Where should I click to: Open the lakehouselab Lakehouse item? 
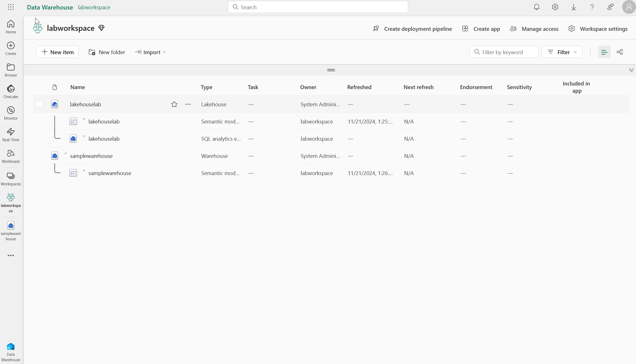point(85,104)
